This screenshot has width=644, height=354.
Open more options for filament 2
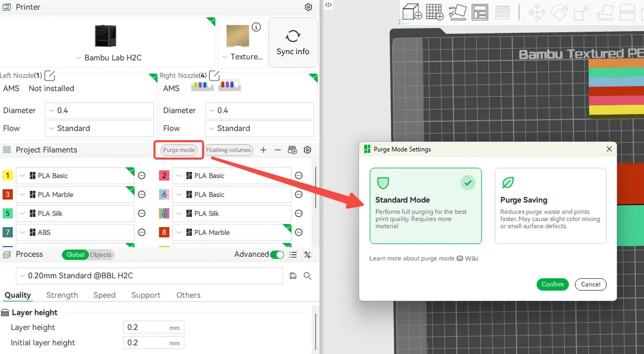pos(299,176)
